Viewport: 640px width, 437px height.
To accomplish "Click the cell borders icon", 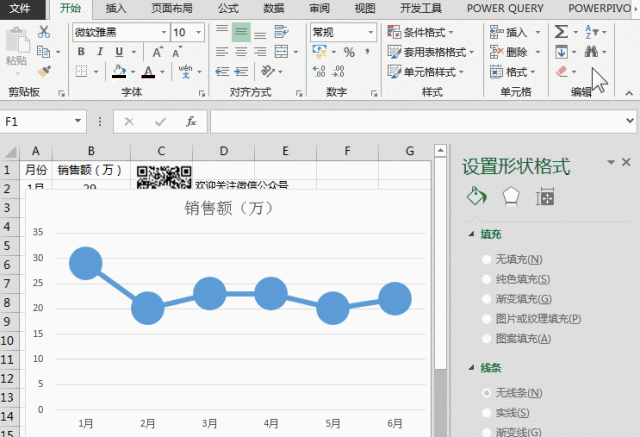I will tap(82, 72).
